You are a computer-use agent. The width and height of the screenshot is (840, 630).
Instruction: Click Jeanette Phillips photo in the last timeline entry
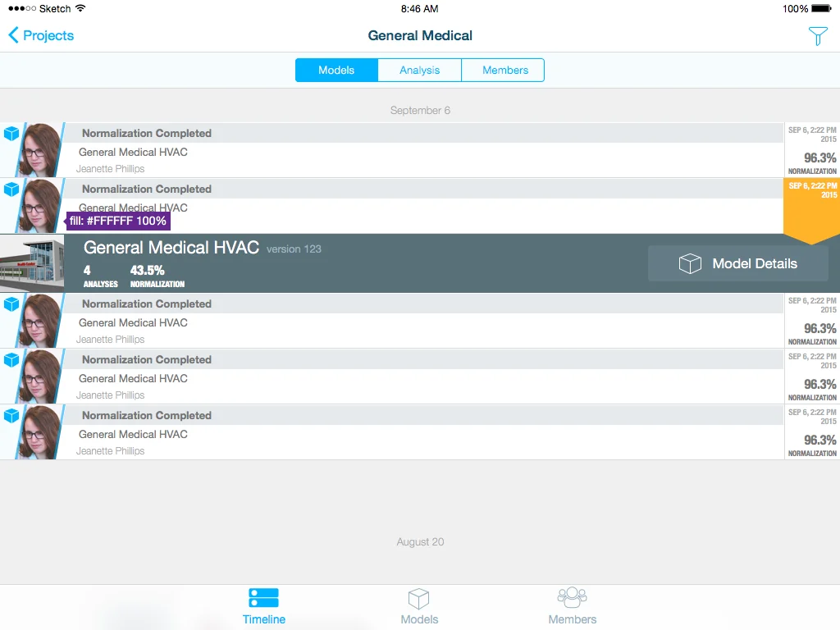click(x=39, y=431)
